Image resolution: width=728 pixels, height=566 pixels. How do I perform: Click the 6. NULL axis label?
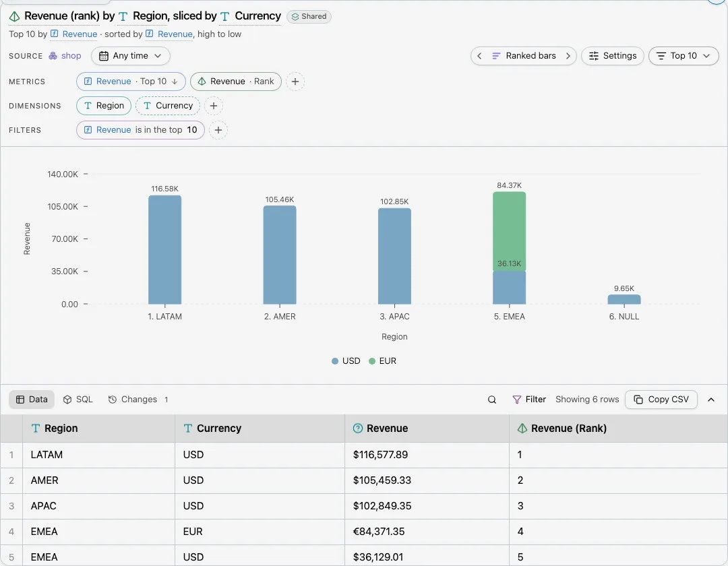[x=624, y=317]
